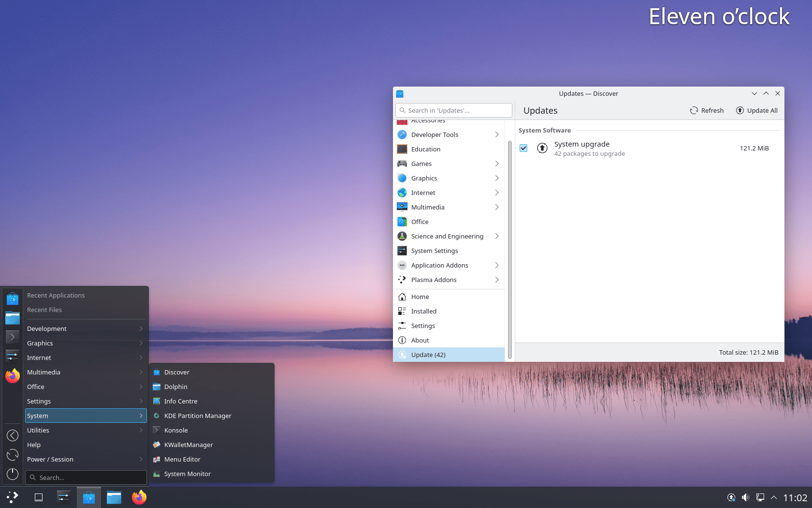The width and height of the screenshot is (812, 508).
Task: Open Installed page in Discover sidebar
Action: coord(449,311)
